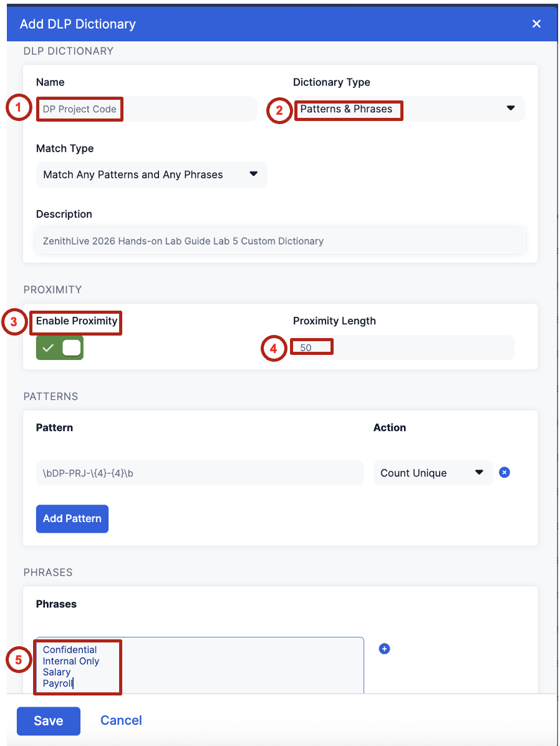Open the Count Unique action dropdown
Image resolution: width=560 pixels, height=746 pixels.
(x=432, y=473)
